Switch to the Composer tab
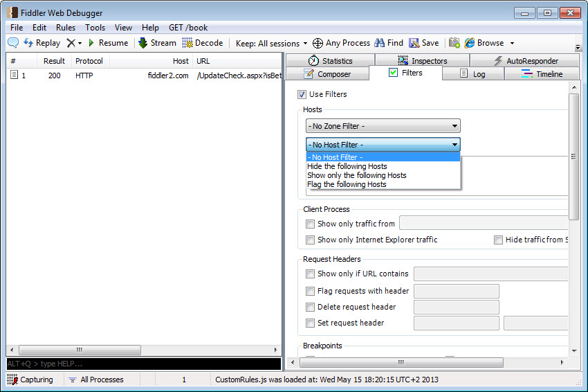588x392 pixels. click(327, 74)
